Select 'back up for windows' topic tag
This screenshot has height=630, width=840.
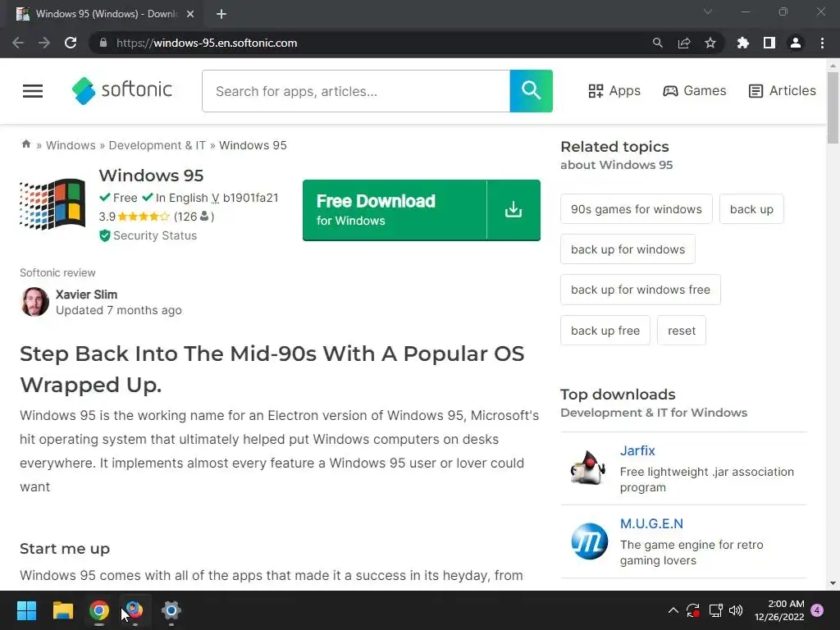click(x=628, y=249)
